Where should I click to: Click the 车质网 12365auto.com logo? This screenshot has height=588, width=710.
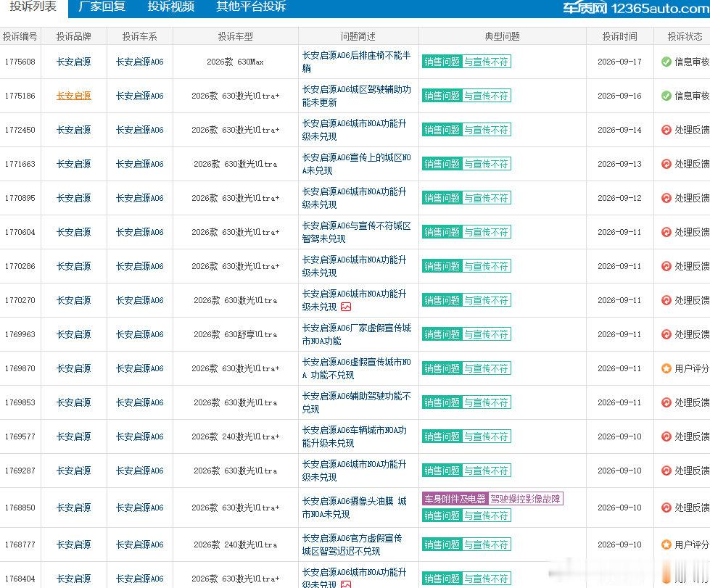point(636,8)
